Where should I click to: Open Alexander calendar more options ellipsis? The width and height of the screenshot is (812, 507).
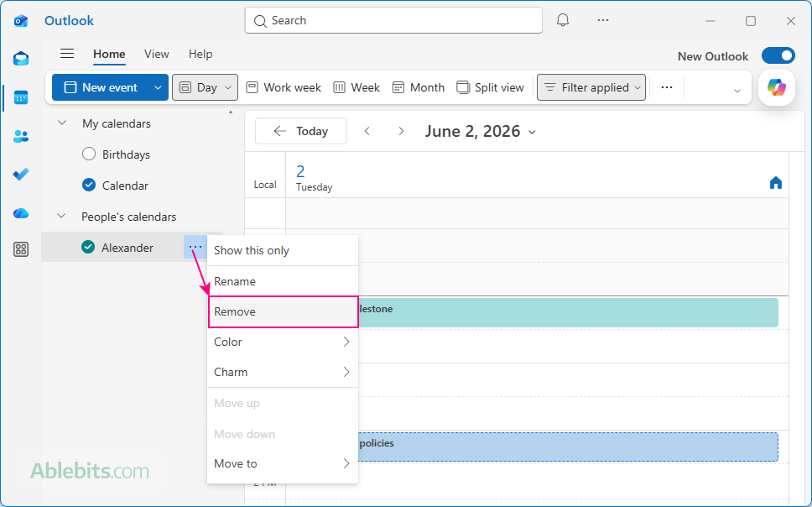pos(195,248)
